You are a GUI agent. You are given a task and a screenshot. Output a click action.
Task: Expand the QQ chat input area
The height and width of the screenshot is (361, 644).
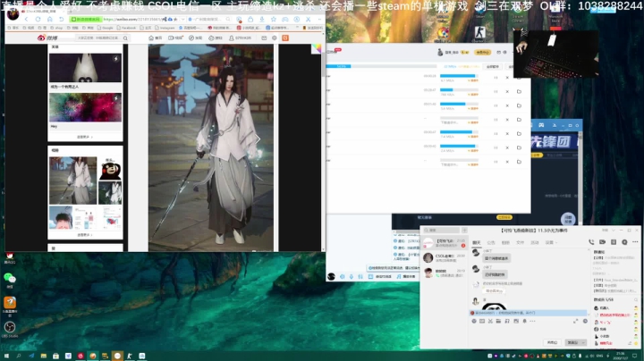tap(575, 321)
